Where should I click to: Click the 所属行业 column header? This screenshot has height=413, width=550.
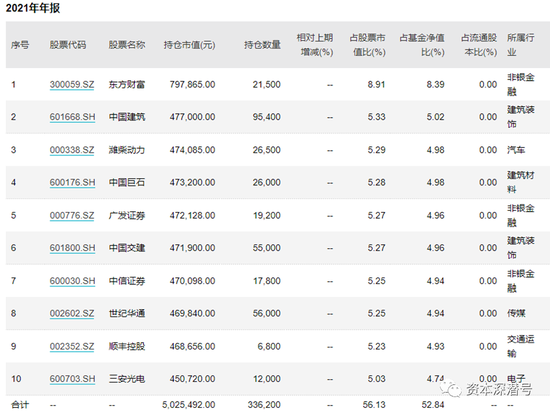click(521, 45)
